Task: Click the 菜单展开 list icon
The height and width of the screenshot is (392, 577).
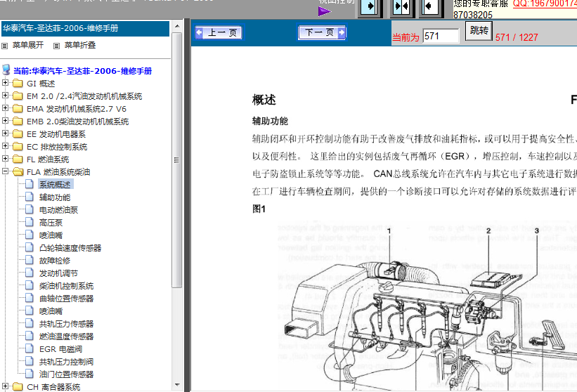Action: (x=5, y=46)
